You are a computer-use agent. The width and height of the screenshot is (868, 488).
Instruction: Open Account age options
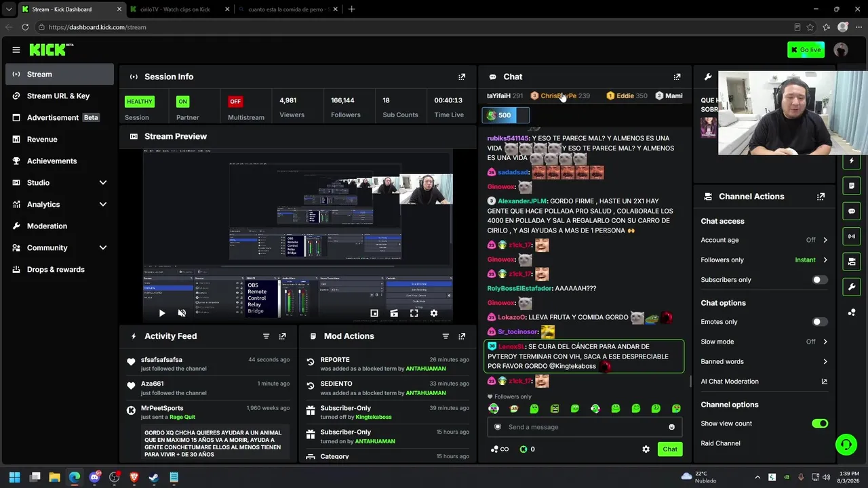point(764,240)
